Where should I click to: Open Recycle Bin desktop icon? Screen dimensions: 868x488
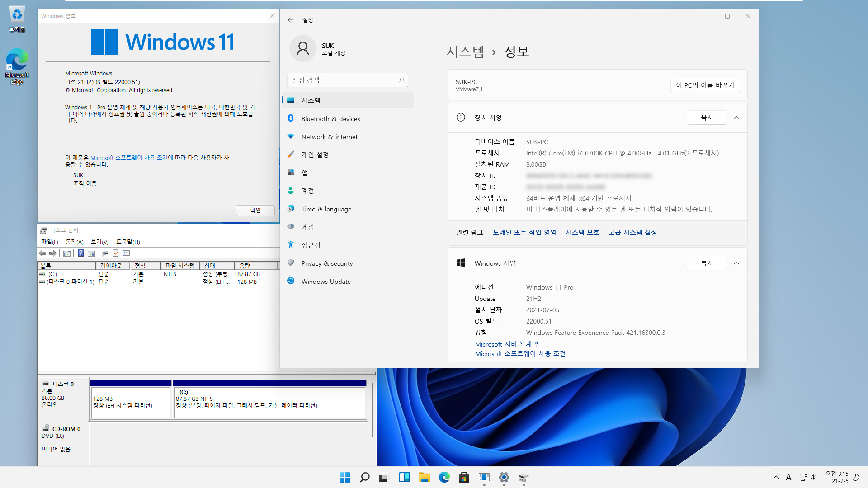[x=17, y=19]
